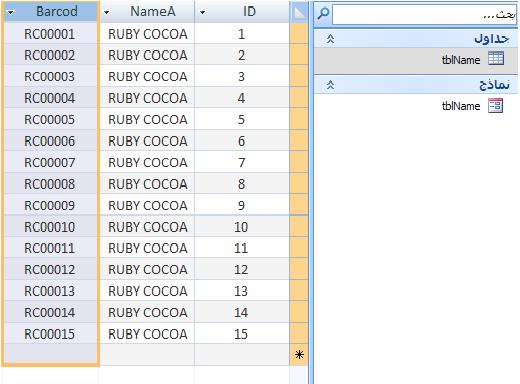Click cell RC00004

point(50,98)
